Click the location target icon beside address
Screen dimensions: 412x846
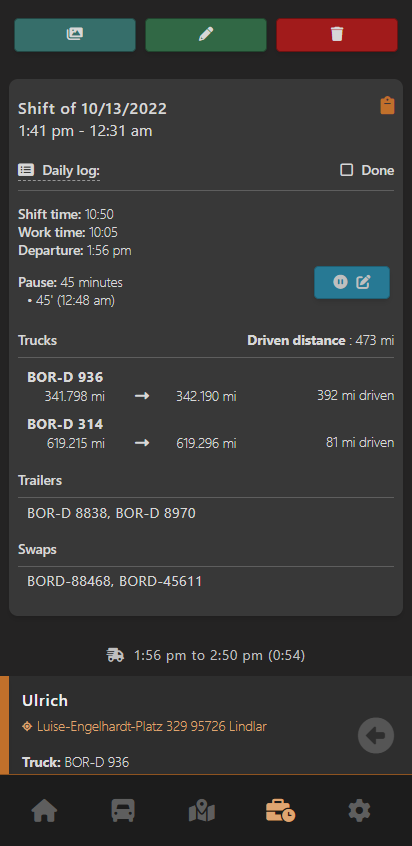[x=27, y=727]
